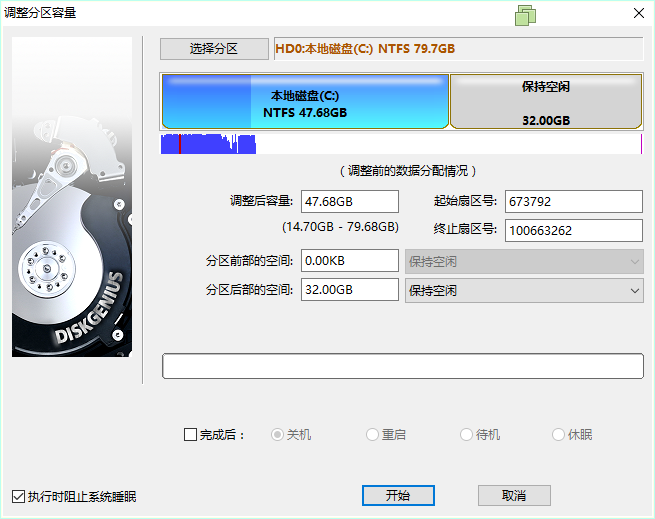Click the 起始扇区号 input field
655x519 pixels.
coord(573,201)
